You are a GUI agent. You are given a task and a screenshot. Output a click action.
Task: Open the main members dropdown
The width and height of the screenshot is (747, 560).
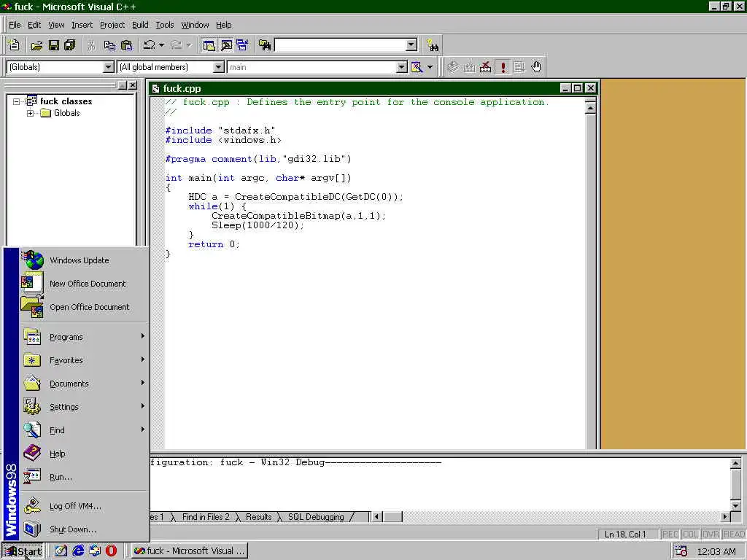pos(402,67)
